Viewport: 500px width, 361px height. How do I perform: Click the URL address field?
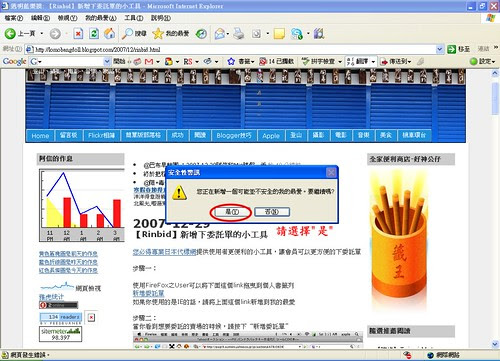235,49
